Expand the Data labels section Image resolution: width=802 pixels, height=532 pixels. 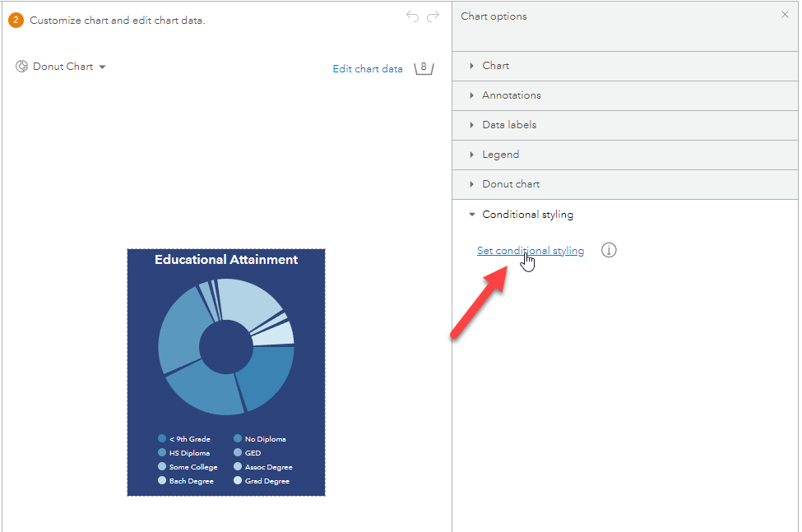(x=508, y=124)
